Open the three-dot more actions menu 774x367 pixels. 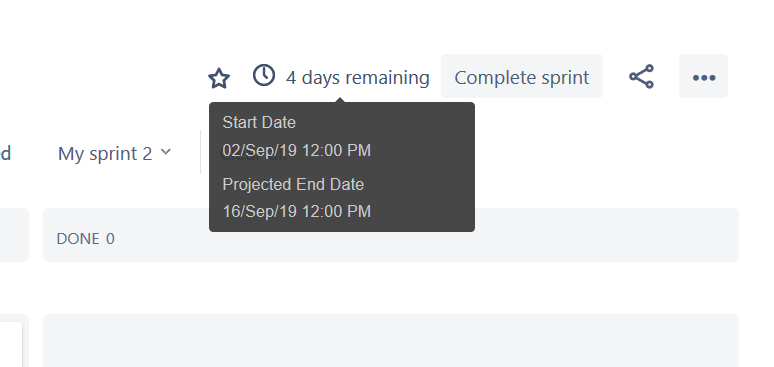(x=703, y=76)
